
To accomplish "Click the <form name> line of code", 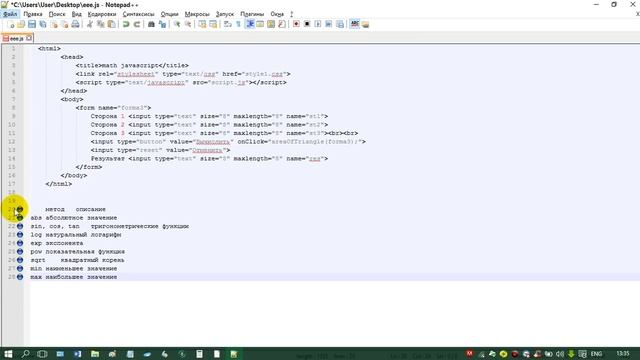I will click(x=113, y=108).
